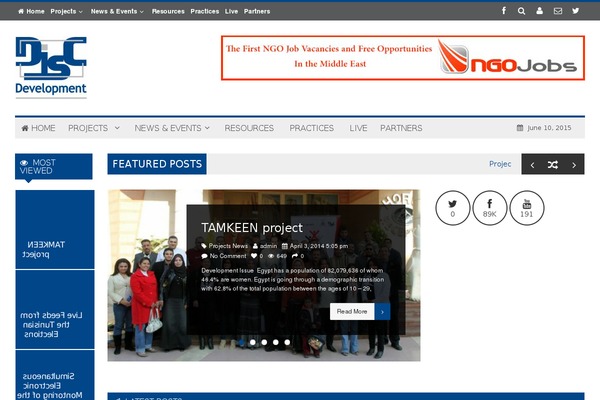This screenshot has height=400, width=600.
Task: Click the calendar icon by date
Action: click(520, 128)
